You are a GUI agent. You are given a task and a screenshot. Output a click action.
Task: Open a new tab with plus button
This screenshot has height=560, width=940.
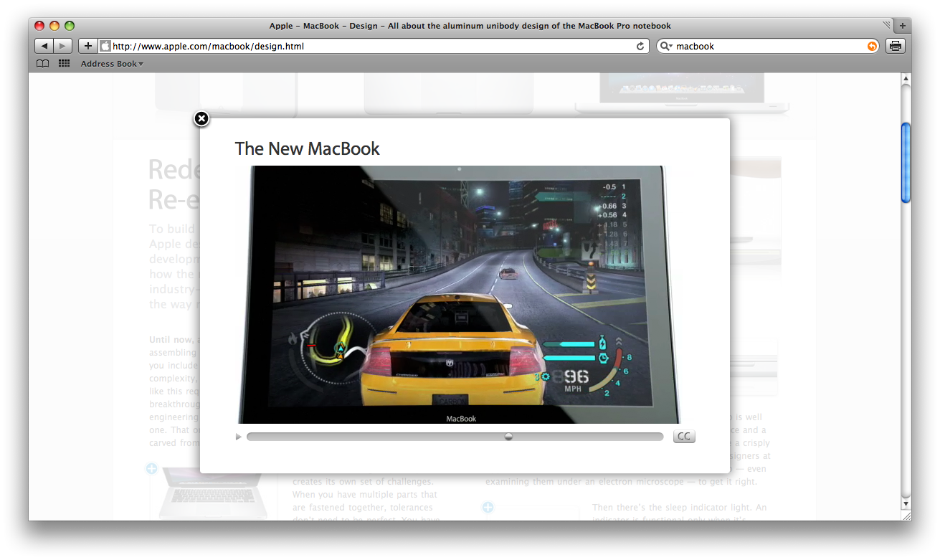point(903,26)
